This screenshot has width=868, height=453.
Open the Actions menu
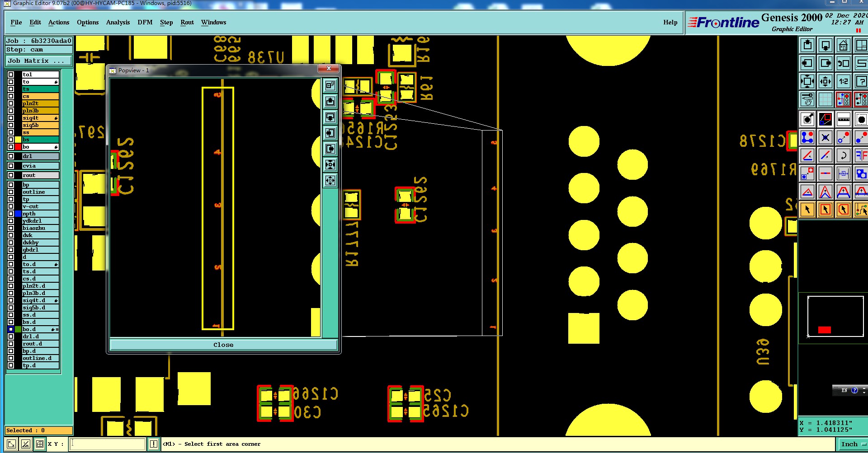click(59, 22)
